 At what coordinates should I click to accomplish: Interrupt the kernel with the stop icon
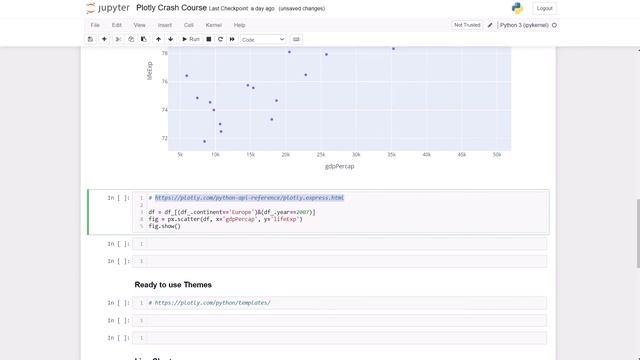click(209, 39)
